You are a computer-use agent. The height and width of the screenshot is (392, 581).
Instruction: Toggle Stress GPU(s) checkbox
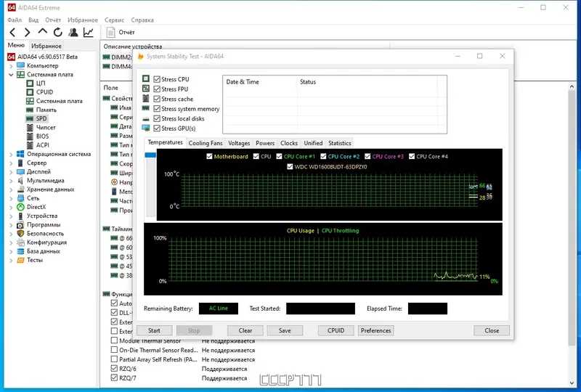coord(157,128)
